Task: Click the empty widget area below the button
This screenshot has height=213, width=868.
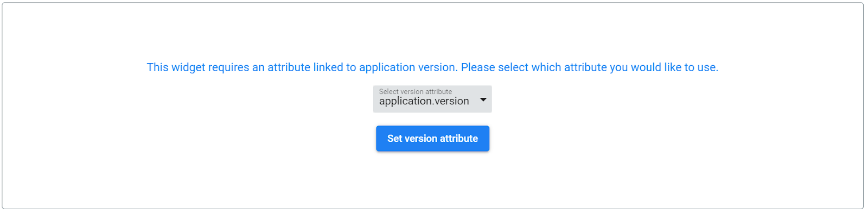Action: [x=432, y=179]
